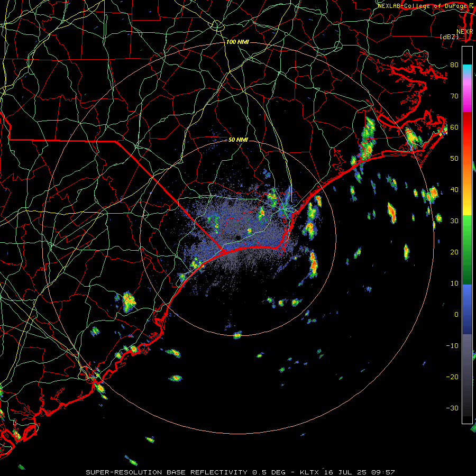Select the -10 dBZ scale label
Viewport: 476px width, 476px height.
[452, 346]
